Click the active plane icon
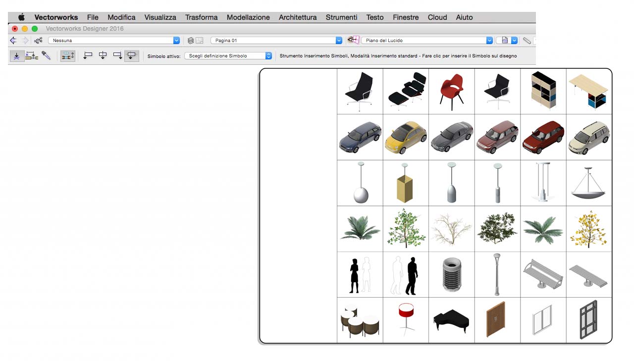The width and height of the screenshot is (634, 364). 353,40
